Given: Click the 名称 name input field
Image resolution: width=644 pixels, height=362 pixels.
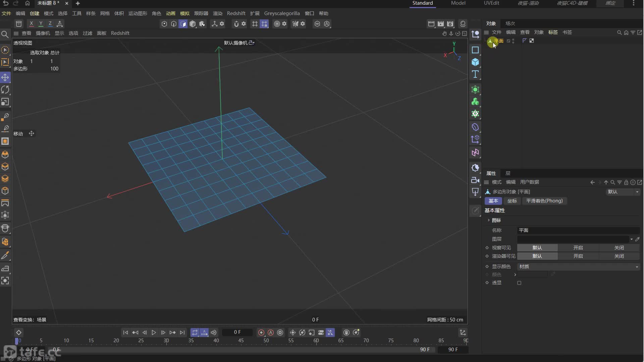Looking at the screenshot, I should tap(578, 230).
